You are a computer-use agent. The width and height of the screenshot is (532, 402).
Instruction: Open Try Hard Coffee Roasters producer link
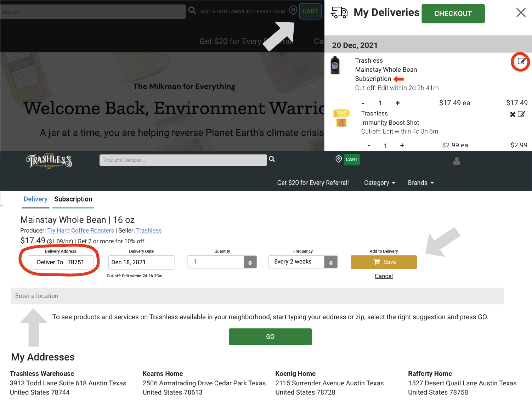coord(80,231)
